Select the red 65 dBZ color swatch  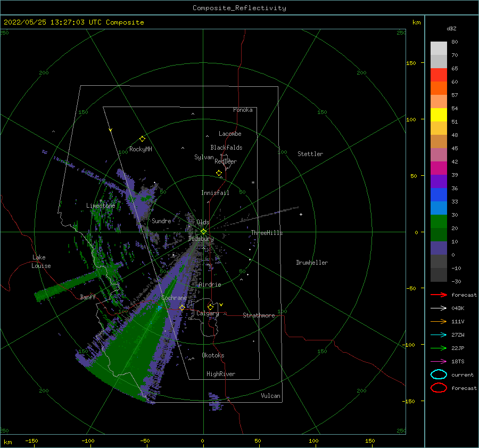tap(439, 75)
